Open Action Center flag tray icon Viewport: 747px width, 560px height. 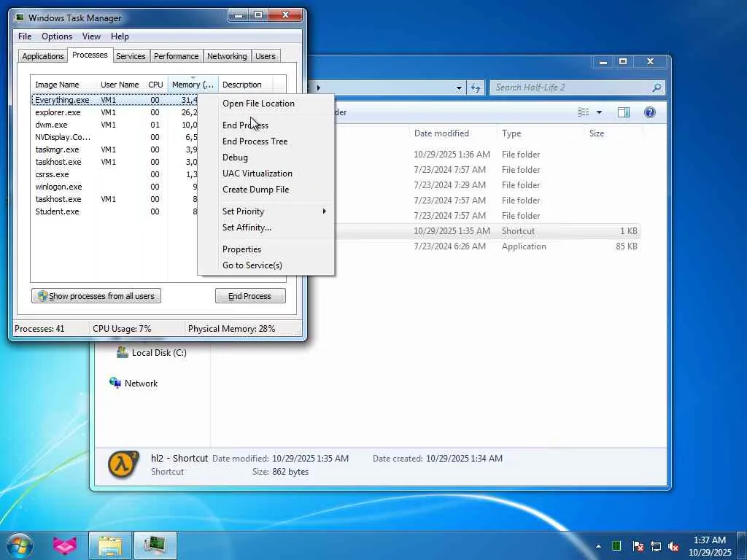tap(638, 546)
